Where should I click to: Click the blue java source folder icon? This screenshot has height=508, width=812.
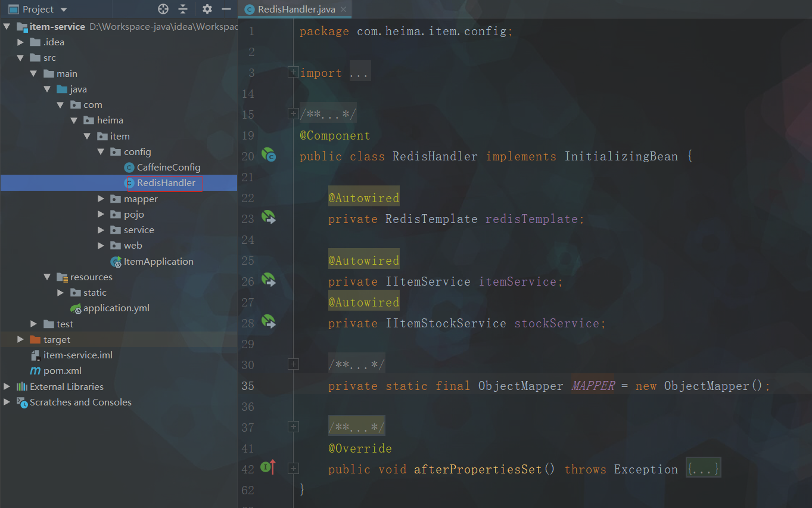point(61,89)
